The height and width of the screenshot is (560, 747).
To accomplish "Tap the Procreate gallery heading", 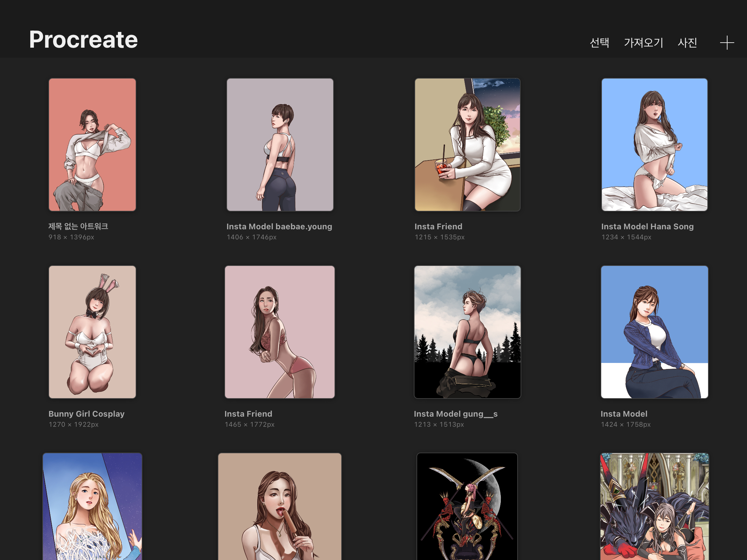I will click(83, 40).
